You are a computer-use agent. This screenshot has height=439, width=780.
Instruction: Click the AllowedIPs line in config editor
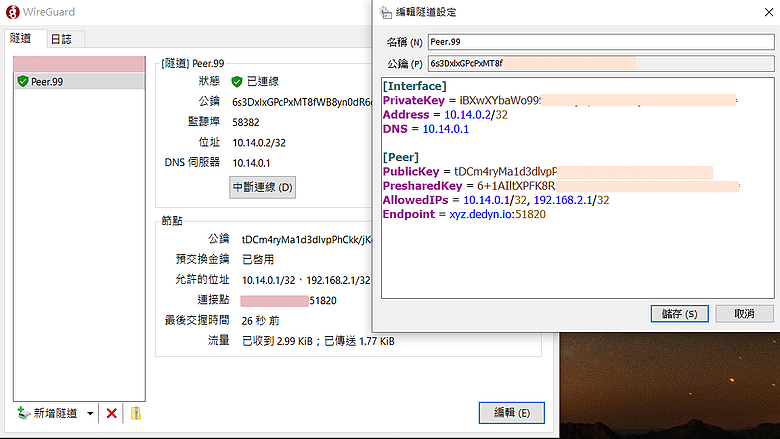pos(496,200)
